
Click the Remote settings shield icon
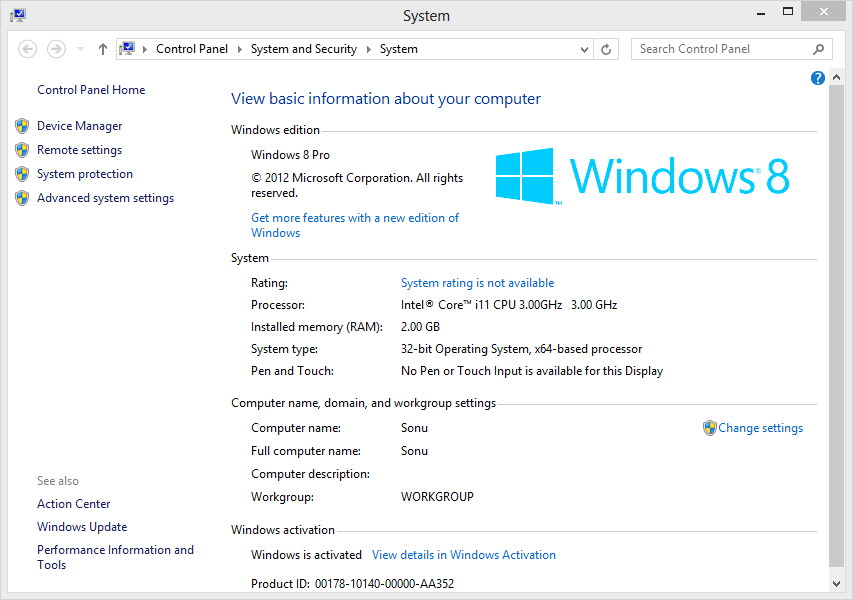pos(22,149)
